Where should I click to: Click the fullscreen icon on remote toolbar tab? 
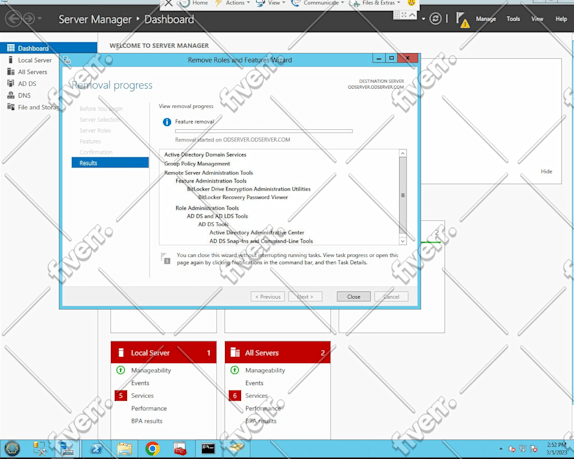click(x=404, y=15)
